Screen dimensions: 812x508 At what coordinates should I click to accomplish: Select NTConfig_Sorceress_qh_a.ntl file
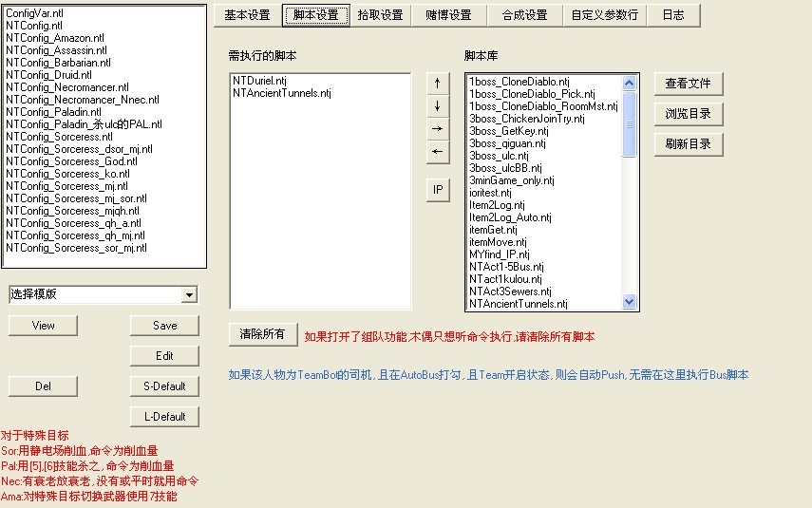[x=73, y=223]
